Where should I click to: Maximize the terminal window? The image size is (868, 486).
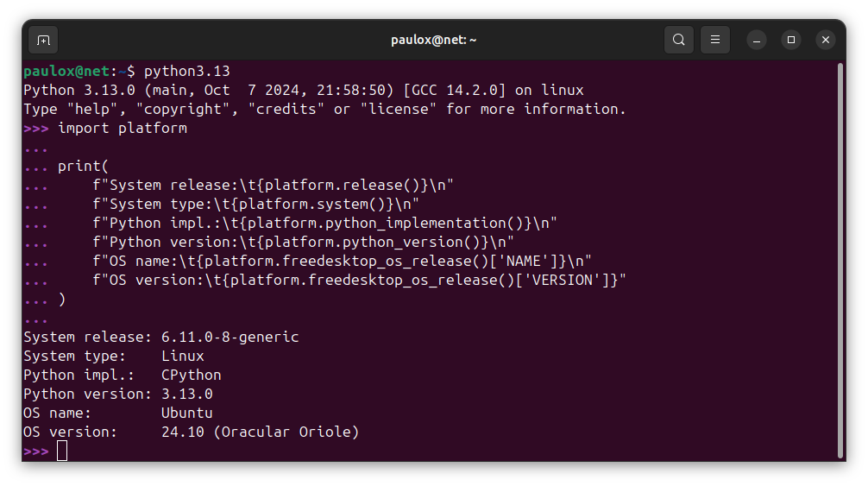pyautogui.click(x=791, y=40)
